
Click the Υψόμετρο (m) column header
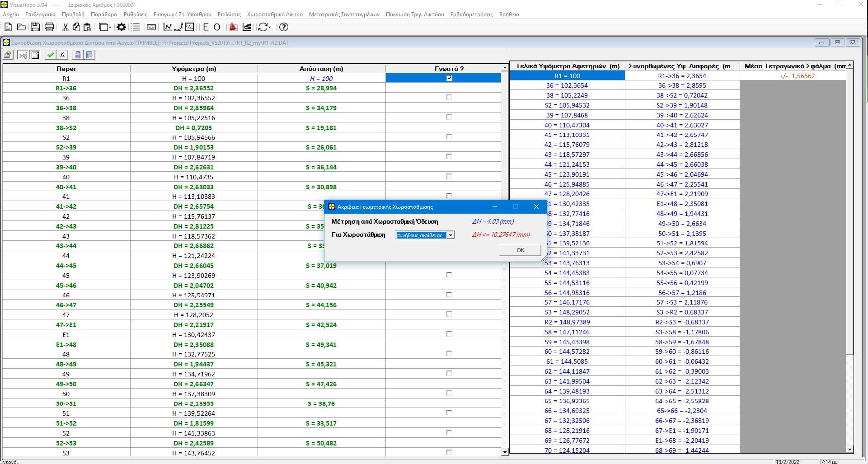coord(194,69)
